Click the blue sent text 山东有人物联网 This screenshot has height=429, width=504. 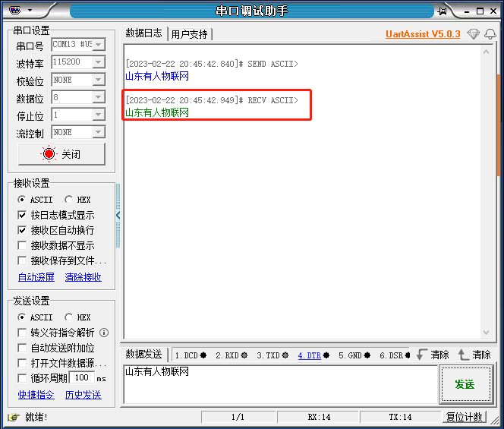coord(157,76)
